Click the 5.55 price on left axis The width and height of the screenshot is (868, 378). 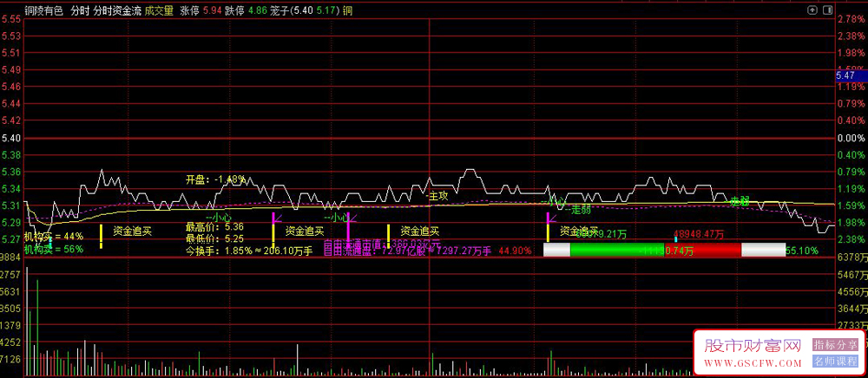tap(11, 19)
